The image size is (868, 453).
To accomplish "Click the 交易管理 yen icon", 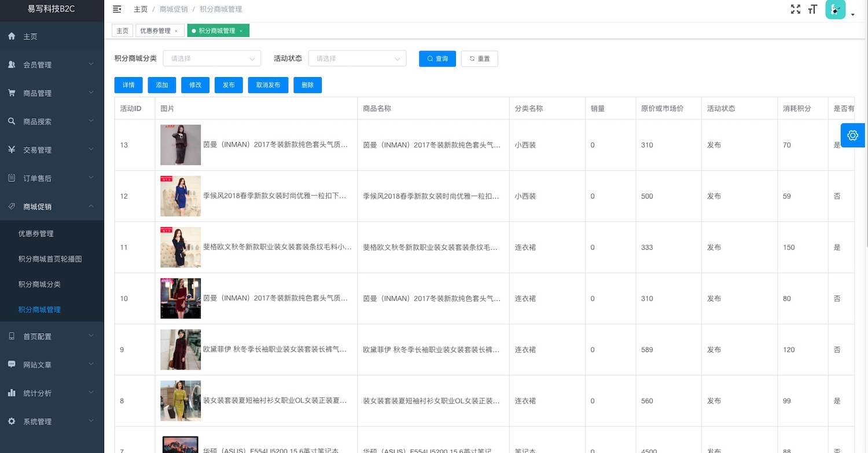I will (x=12, y=150).
